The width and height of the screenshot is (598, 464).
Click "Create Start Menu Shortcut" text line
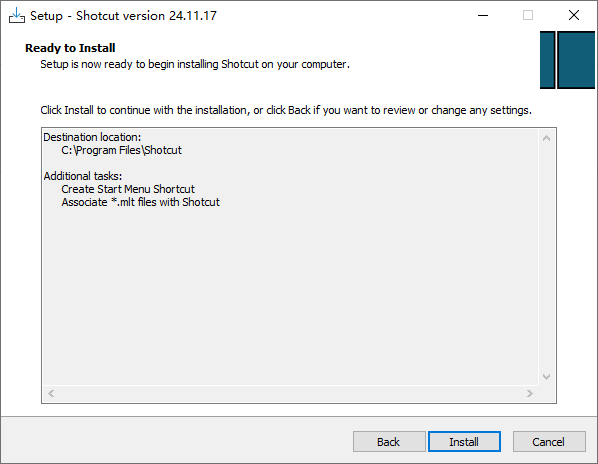tap(128, 189)
